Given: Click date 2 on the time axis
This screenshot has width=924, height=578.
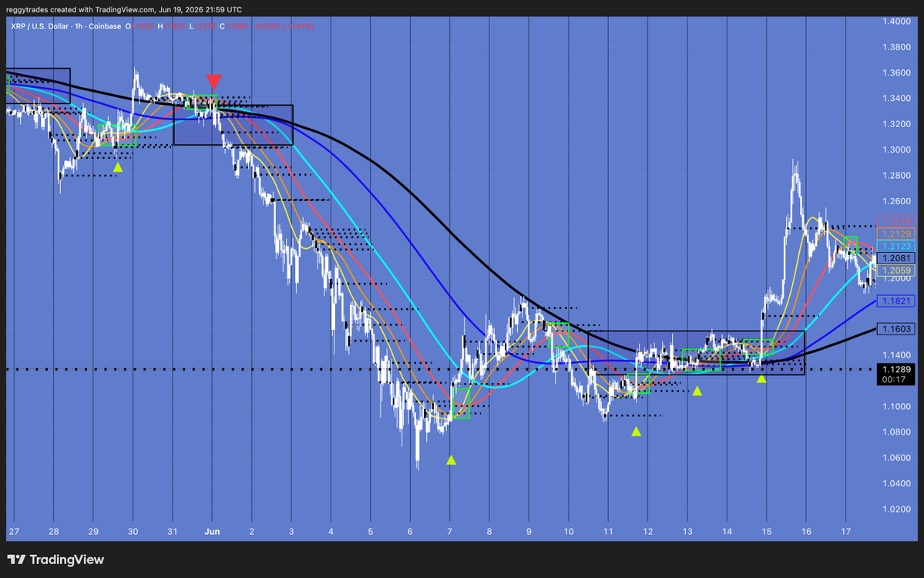Looking at the screenshot, I should 252,532.
